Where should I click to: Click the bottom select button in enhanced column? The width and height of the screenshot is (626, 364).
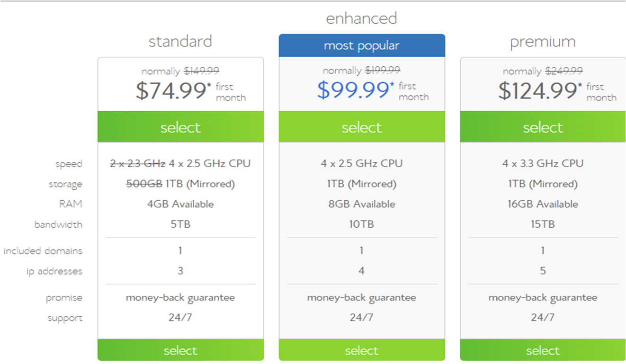click(362, 350)
